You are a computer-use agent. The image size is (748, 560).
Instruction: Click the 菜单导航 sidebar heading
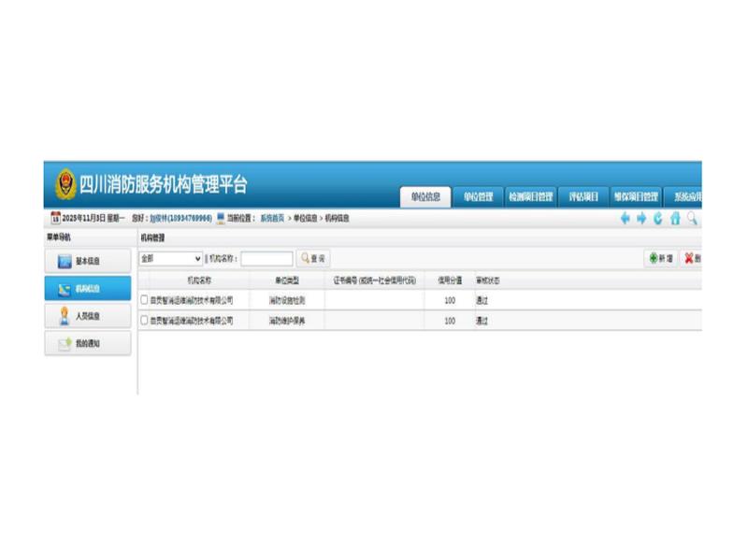pyautogui.click(x=59, y=237)
